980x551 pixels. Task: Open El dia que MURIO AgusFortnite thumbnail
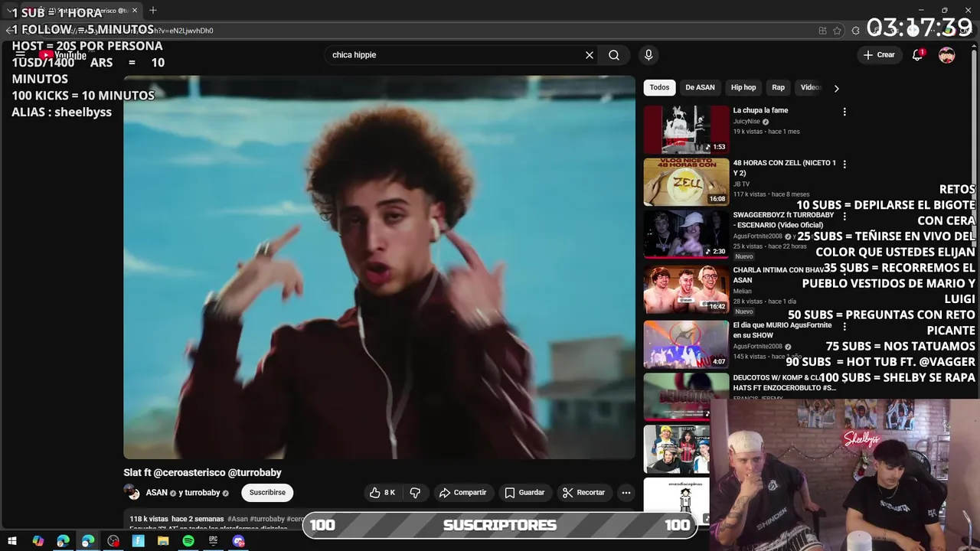click(686, 344)
